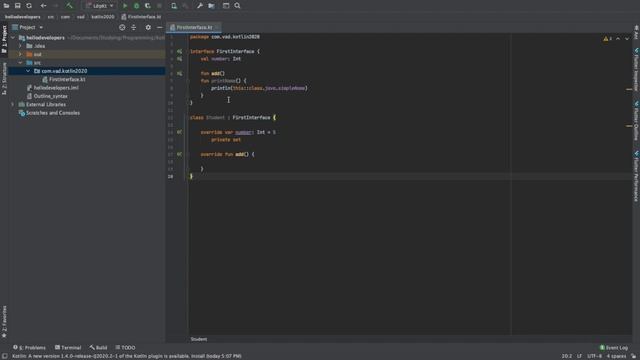Screen dimensions: 640x360
Task: Open the Terminal tool window
Action: point(68,348)
